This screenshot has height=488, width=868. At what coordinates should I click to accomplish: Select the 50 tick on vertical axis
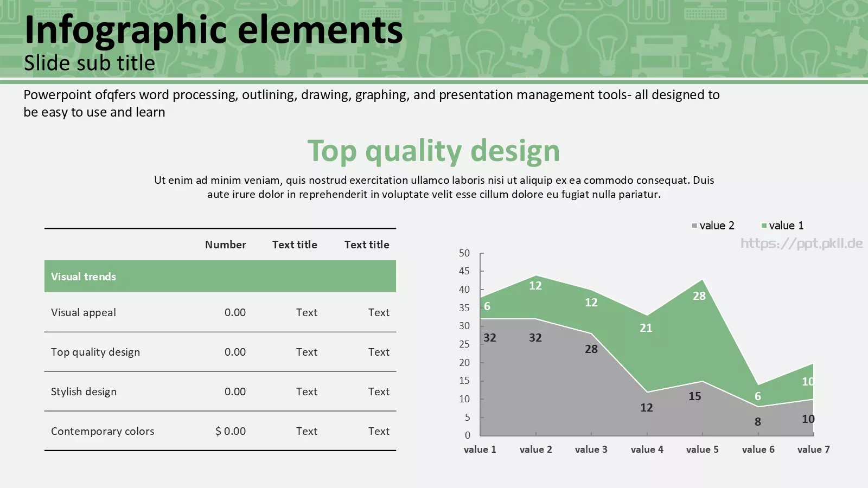point(464,253)
